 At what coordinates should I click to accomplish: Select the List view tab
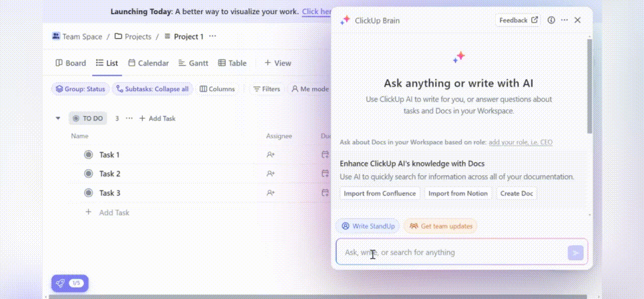point(107,63)
